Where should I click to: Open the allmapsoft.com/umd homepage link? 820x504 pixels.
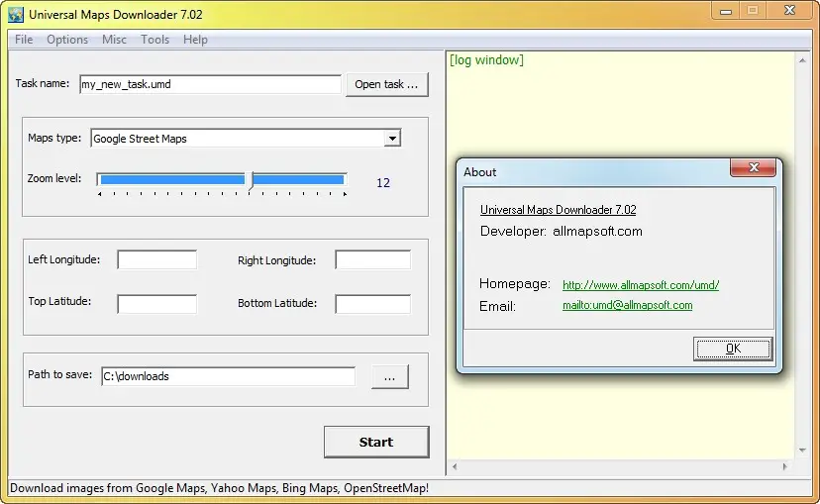(x=641, y=285)
